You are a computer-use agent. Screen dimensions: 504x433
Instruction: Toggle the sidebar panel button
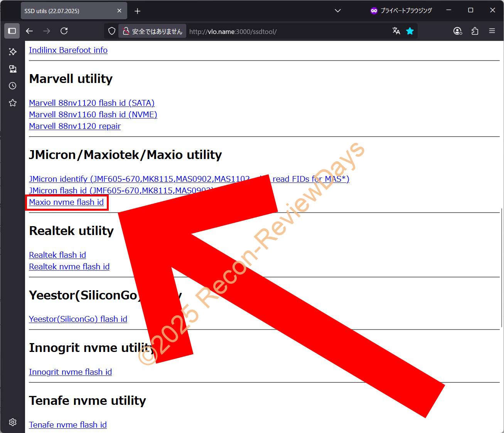(x=12, y=31)
